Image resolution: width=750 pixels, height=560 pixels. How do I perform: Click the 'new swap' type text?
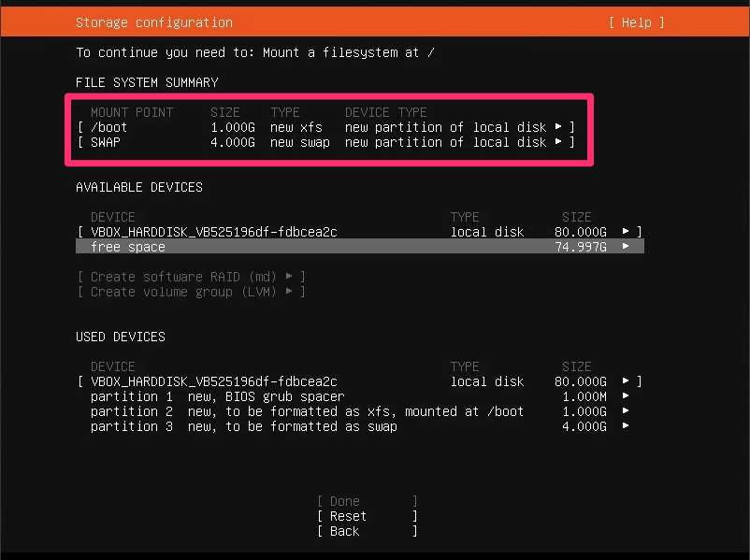point(300,142)
